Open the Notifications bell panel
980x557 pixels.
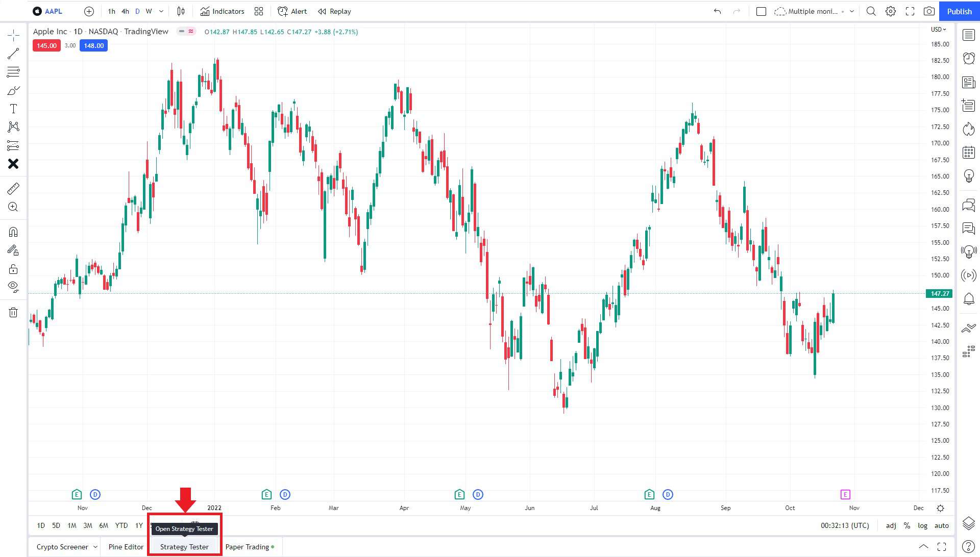click(x=968, y=299)
